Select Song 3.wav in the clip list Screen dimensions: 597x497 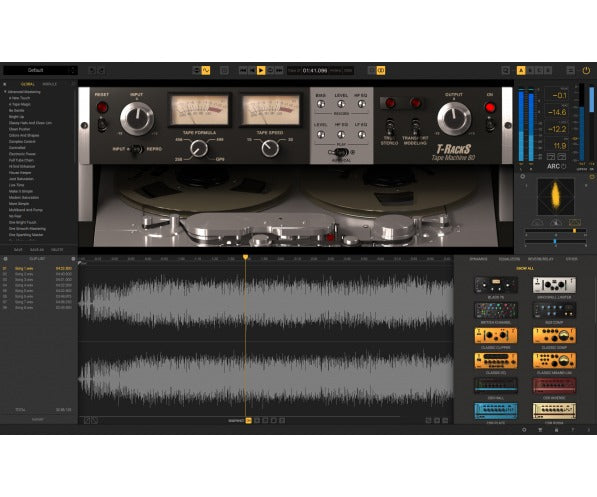click(x=37, y=280)
